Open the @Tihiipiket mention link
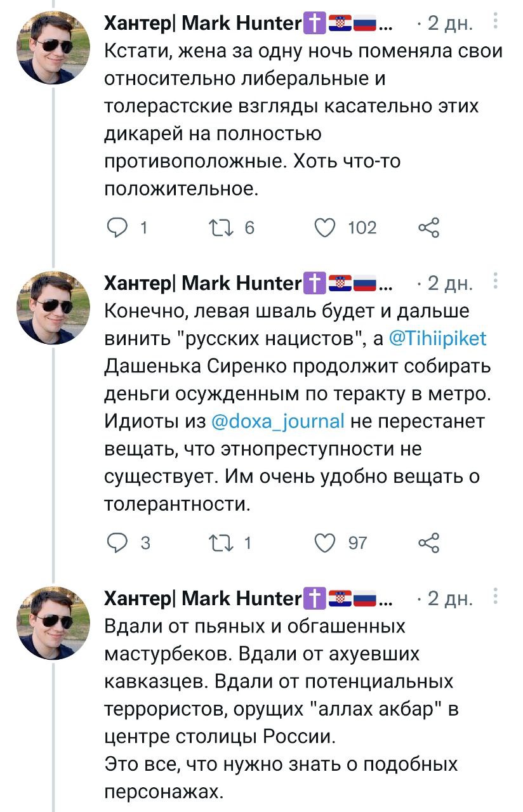523x812 pixels. (437, 339)
